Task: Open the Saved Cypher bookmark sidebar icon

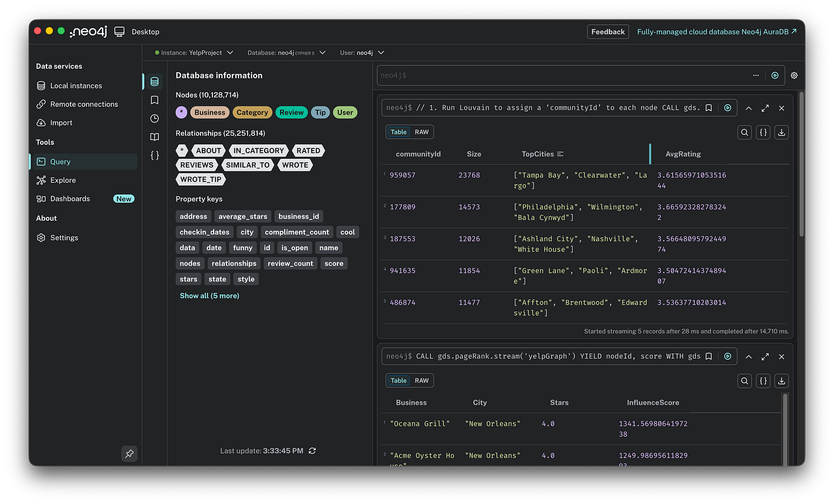Action: click(x=155, y=100)
